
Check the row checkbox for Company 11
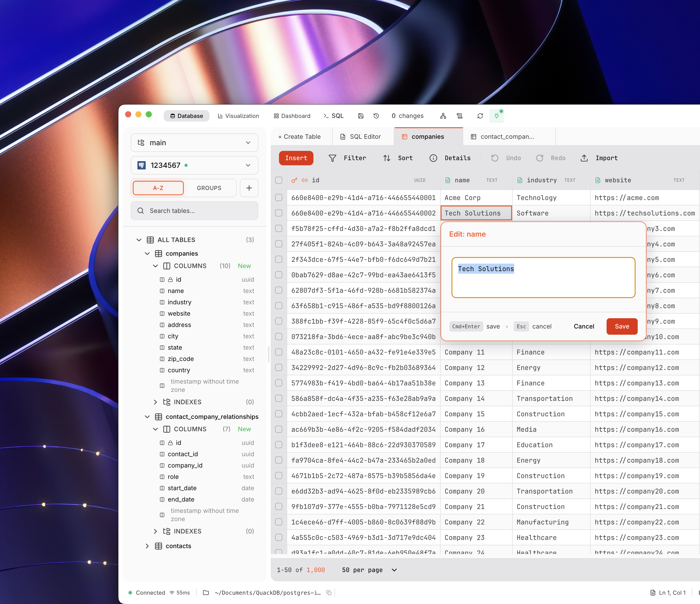[x=279, y=352]
